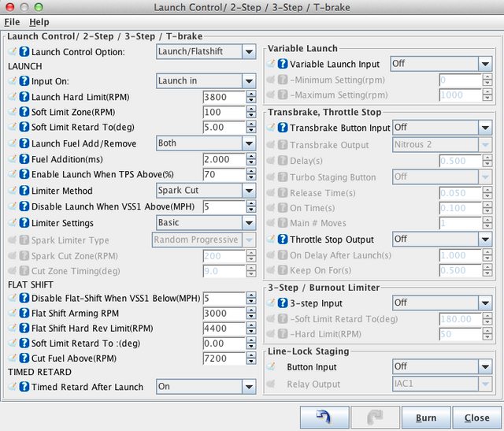Open help for Cut Fuel Above(RPM)
Image resolution: width=504 pixels, height=431 pixels.
[x=24, y=359]
